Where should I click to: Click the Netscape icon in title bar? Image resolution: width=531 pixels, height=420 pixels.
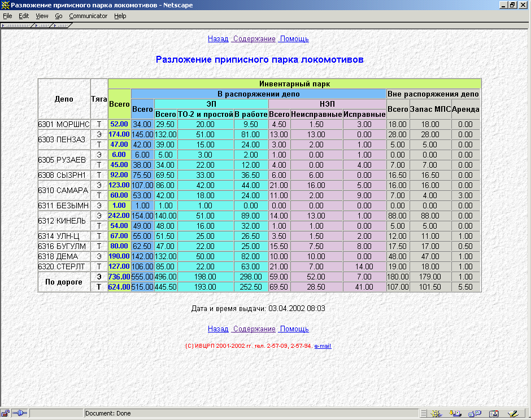[x=5, y=5]
